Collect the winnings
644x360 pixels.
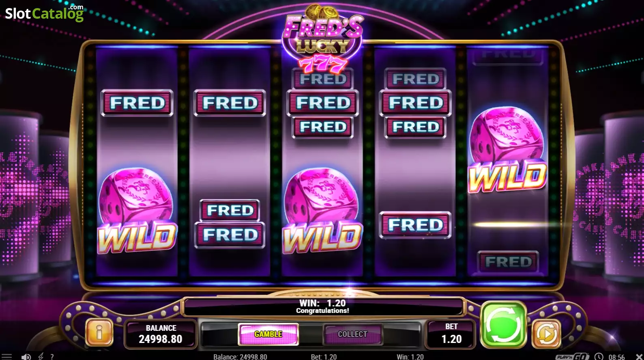(x=352, y=334)
